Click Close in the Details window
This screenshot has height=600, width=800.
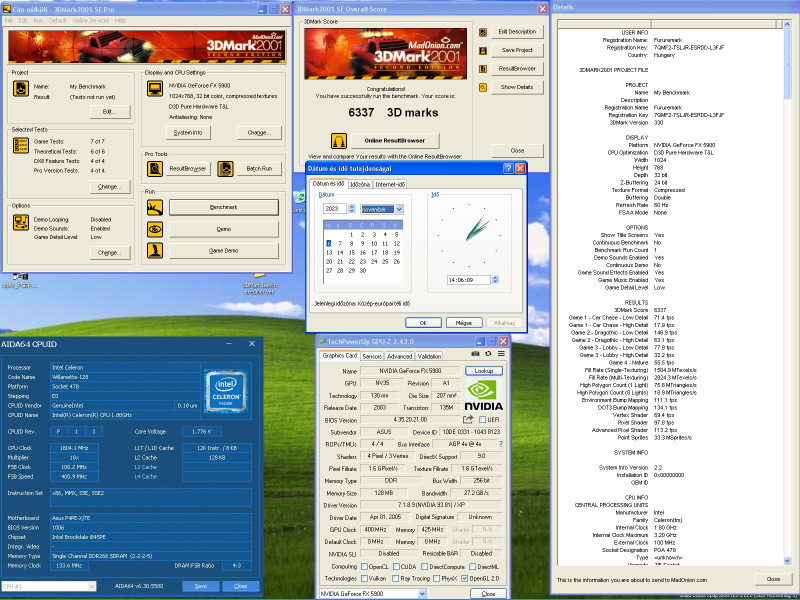pos(773,579)
